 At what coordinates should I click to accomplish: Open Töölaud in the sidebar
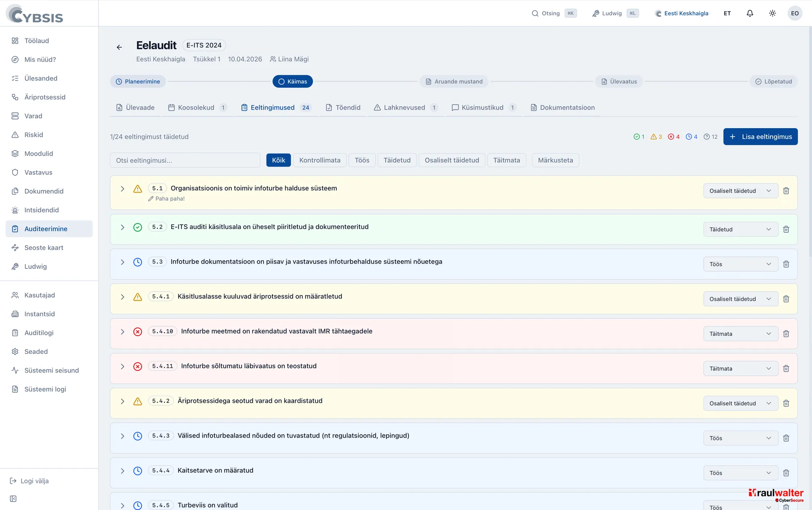[x=49, y=41]
